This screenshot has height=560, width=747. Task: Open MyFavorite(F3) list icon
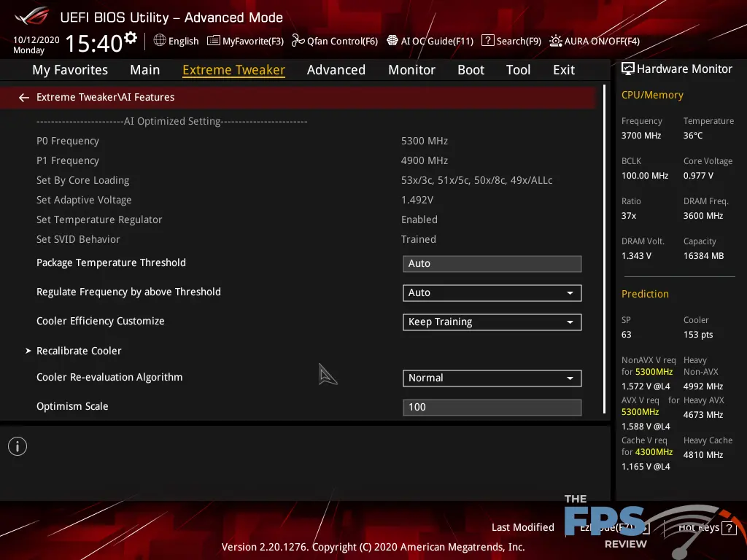214,41
